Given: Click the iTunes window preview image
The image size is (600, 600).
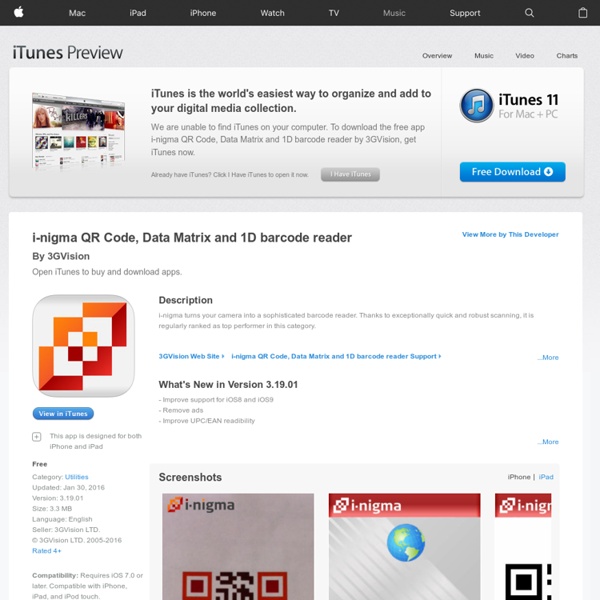Looking at the screenshot, I should tap(78, 130).
